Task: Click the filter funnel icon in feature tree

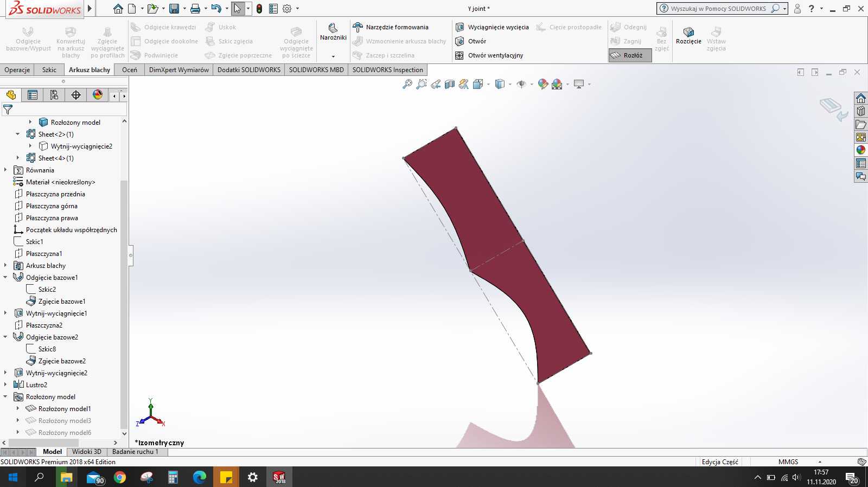Action: [x=8, y=110]
